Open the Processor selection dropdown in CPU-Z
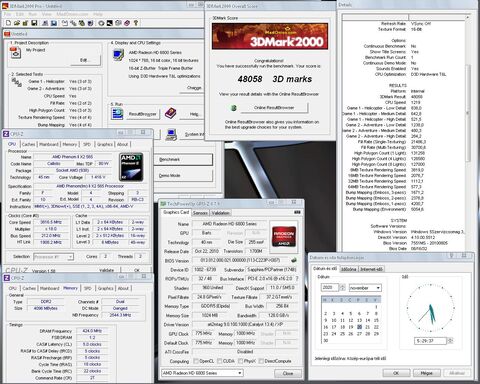 (53, 257)
